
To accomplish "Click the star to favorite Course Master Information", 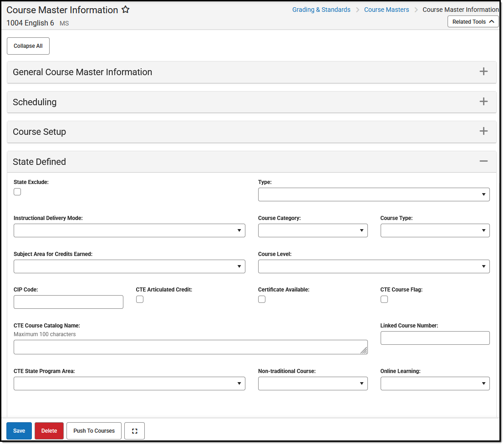I will point(125,9).
